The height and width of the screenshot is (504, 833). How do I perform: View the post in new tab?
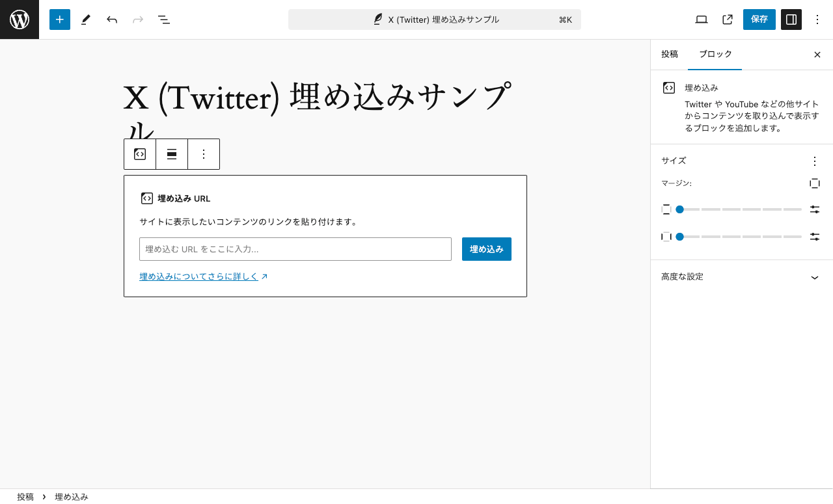(x=728, y=20)
